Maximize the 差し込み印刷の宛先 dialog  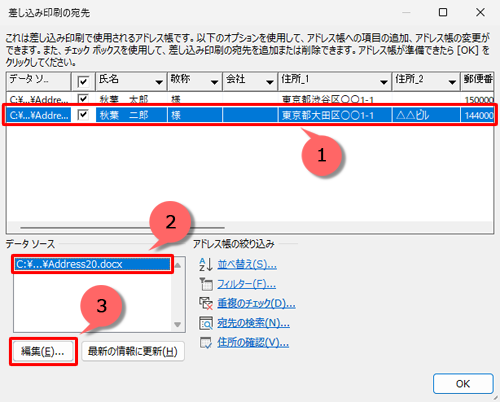[443, 13]
